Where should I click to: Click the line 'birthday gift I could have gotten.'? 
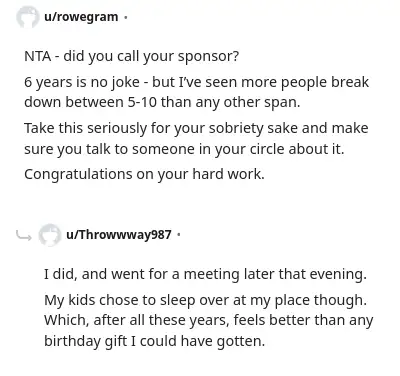pyautogui.click(x=155, y=341)
